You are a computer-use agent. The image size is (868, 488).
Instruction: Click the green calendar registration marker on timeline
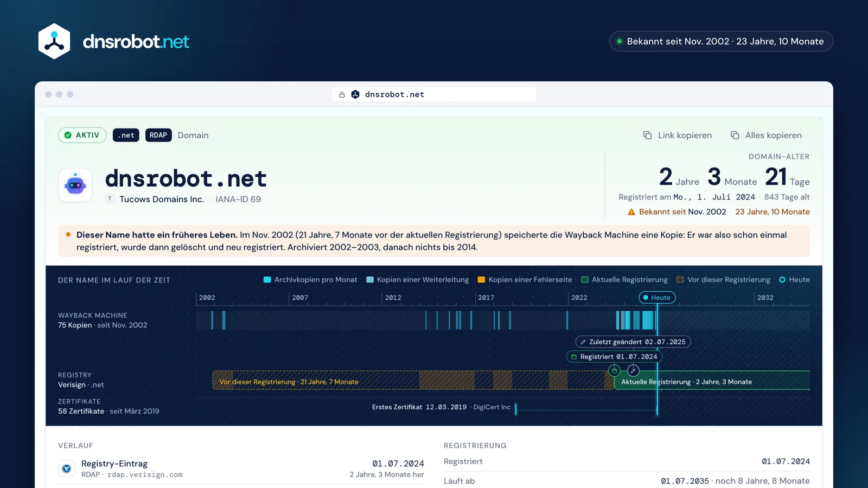614,370
